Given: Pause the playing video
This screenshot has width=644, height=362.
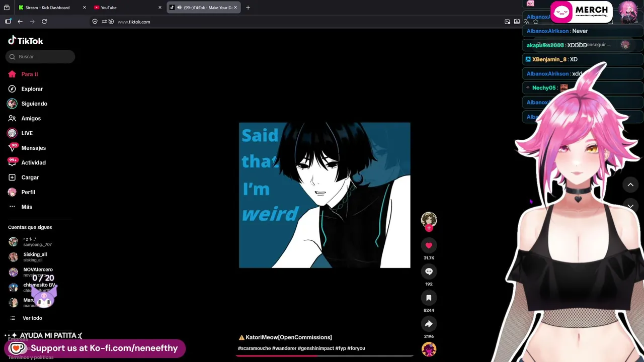Looking at the screenshot, I should [x=325, y=195].
